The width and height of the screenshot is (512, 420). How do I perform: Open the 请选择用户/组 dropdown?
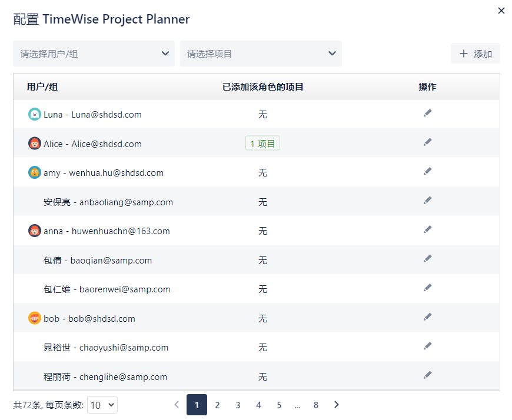click(94, 54)
